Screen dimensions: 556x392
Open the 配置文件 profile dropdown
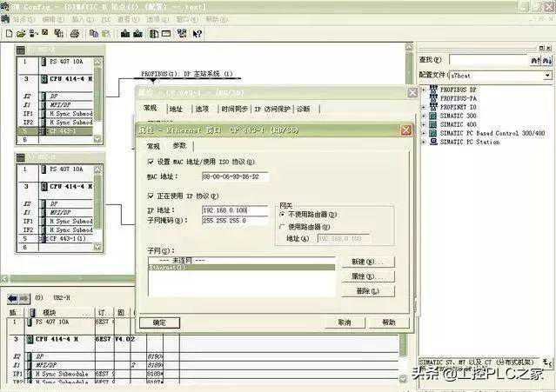tap(547, 76)
